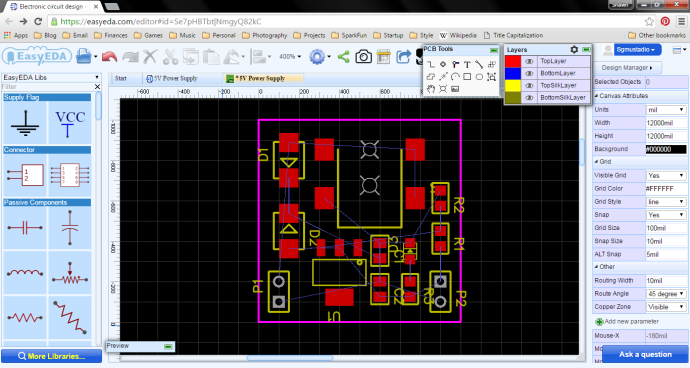The width and height of the screenshot is (690, 368).
Task: Open the Units dropdown
Action: (x=666, y=110)
